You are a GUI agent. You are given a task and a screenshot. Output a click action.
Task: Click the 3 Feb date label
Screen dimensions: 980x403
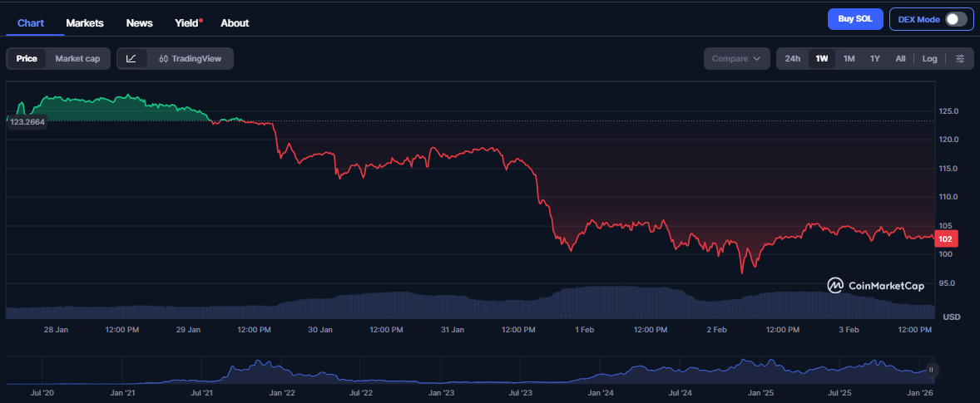[849, 329]
